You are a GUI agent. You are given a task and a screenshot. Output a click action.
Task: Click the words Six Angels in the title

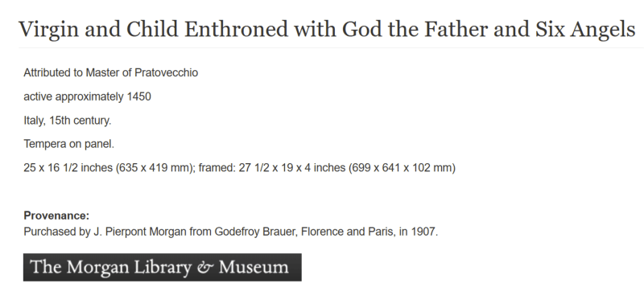point(585,30)
